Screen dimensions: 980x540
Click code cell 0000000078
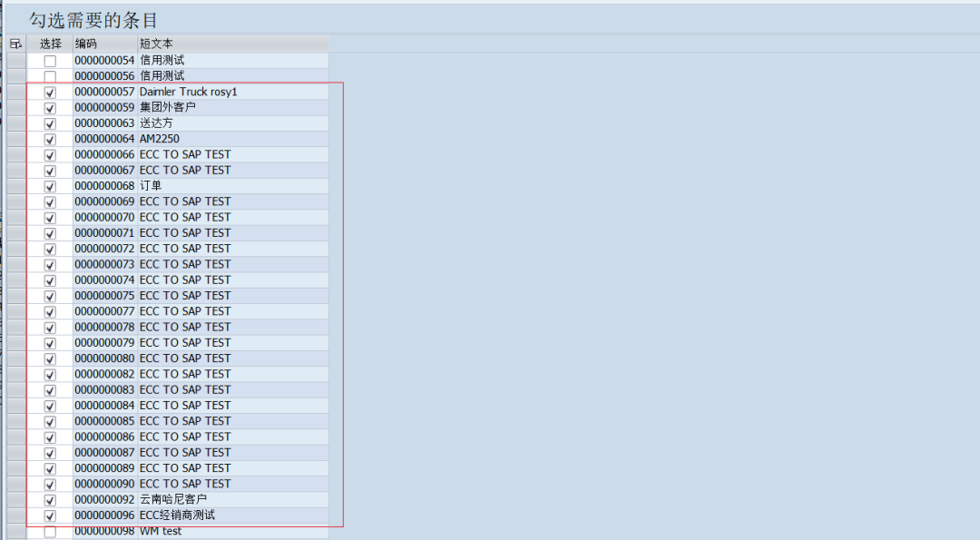coord(104,327)
